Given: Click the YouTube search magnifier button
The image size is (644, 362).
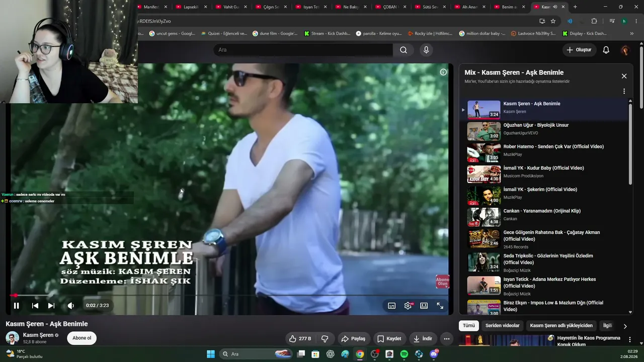Looking at the screenshot, I should pos(404,50).
